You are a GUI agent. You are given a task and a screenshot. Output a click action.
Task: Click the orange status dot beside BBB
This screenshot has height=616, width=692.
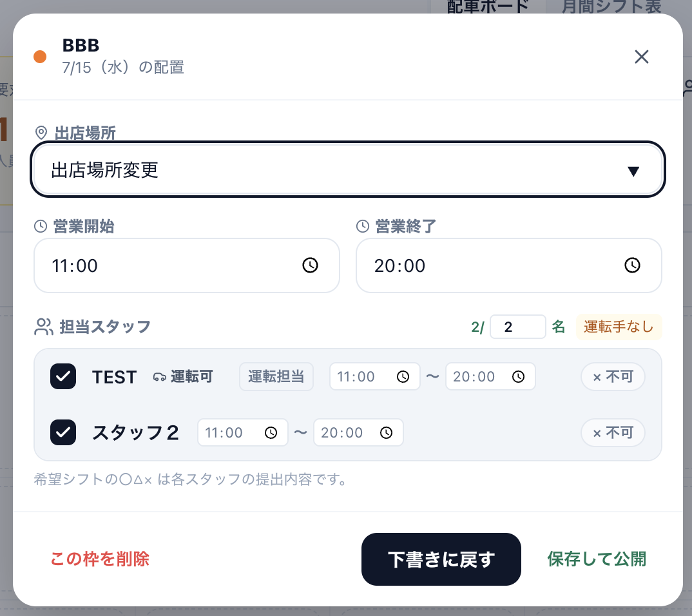40,57
